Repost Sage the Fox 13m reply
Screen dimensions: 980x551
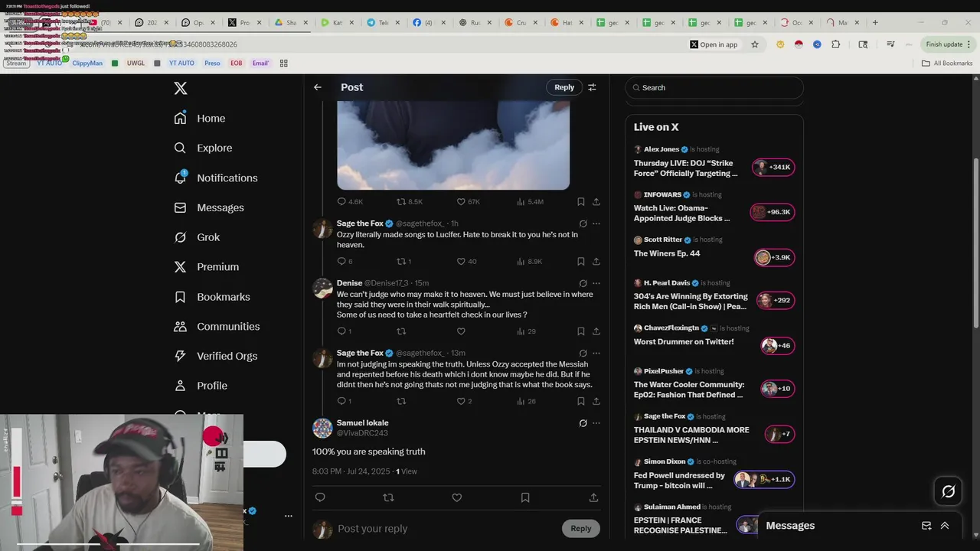(400, 401)
